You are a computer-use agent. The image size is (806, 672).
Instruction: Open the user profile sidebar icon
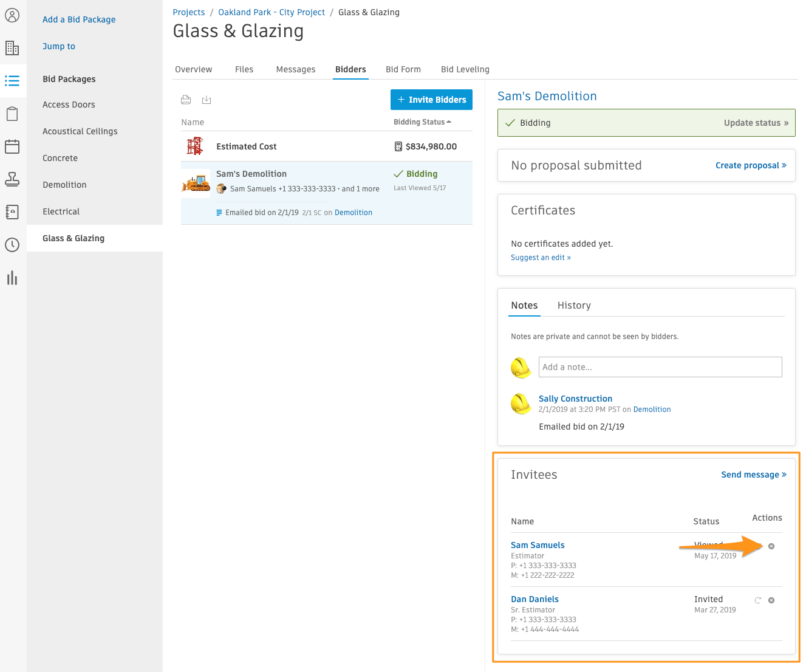tap(12, 15)
